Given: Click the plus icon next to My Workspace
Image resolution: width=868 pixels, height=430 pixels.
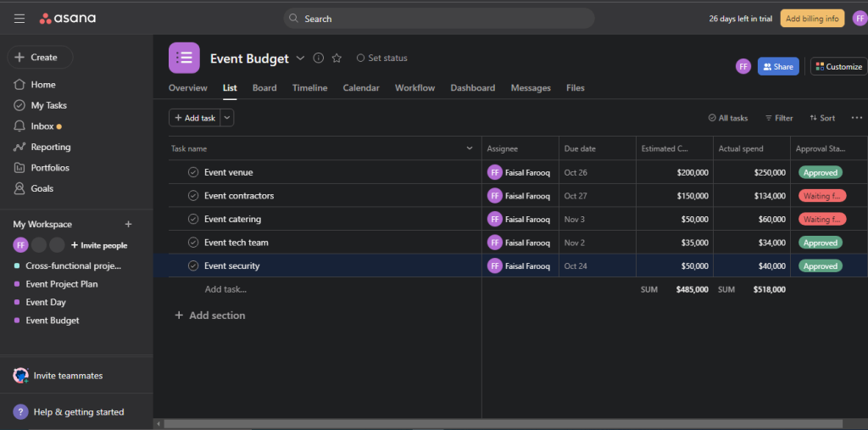Looking at the screenshot, I should pos(129,225).
